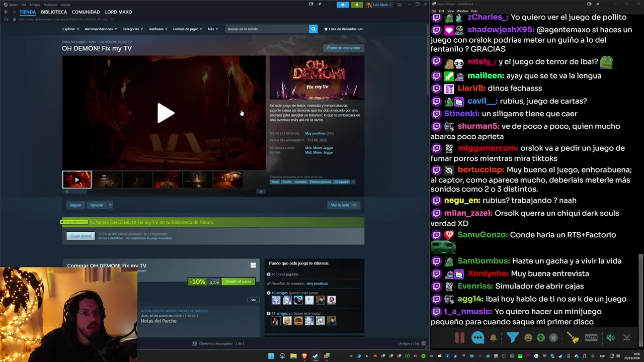Switch to the TIENDA tab
Viewport: 644px width, 362px height.
point(28,12)
